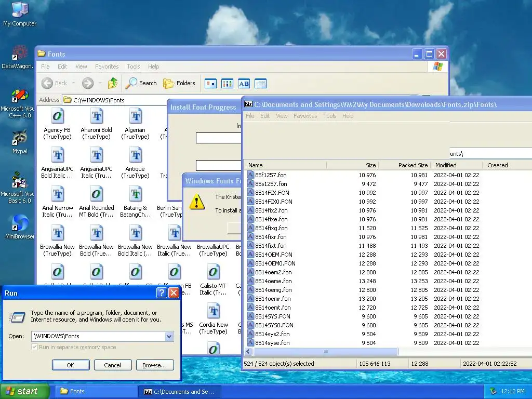Viewport: 532px width, 399px height.
Task: Toggle the Folders pane in Fonts window
Action: pyautogui.click(x=179, y=83)
